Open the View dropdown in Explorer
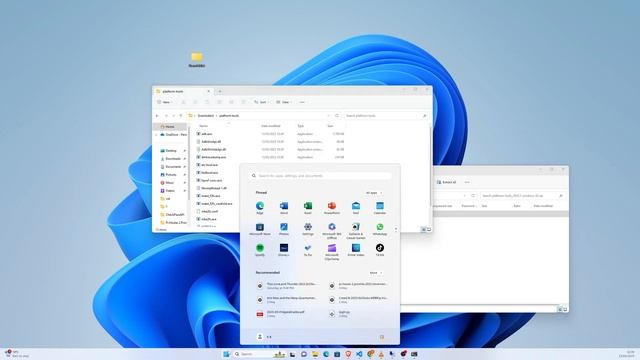The width and height of the screenshot is (640, 360). click(x=283, y=102)
